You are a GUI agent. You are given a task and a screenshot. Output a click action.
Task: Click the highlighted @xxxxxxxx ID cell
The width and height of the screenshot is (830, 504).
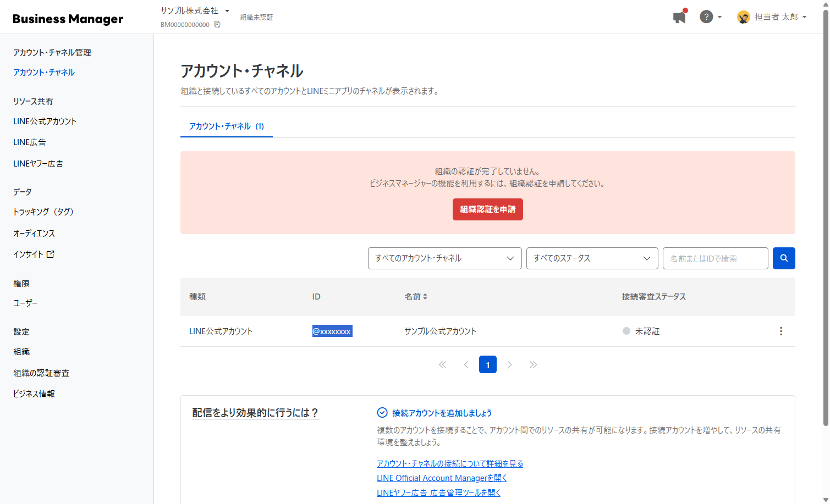tap(332, 331)
